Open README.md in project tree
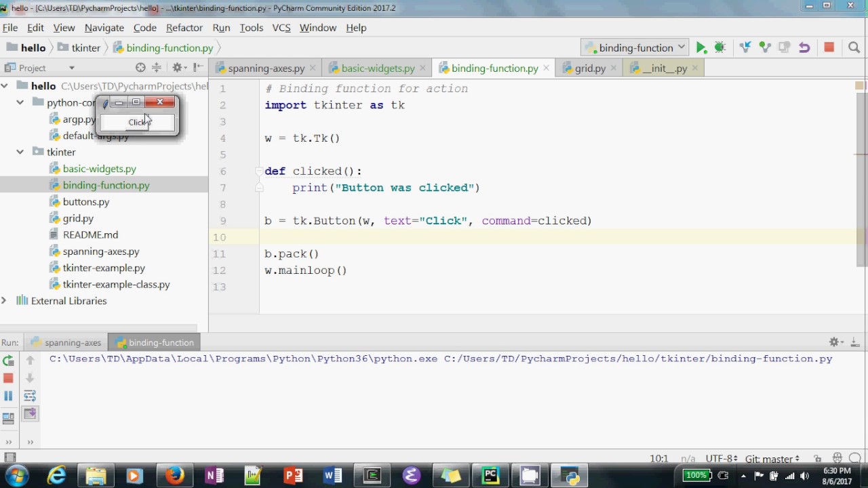Image resolution: width=868 pixels, height=488 pixels. pos(90,235)
